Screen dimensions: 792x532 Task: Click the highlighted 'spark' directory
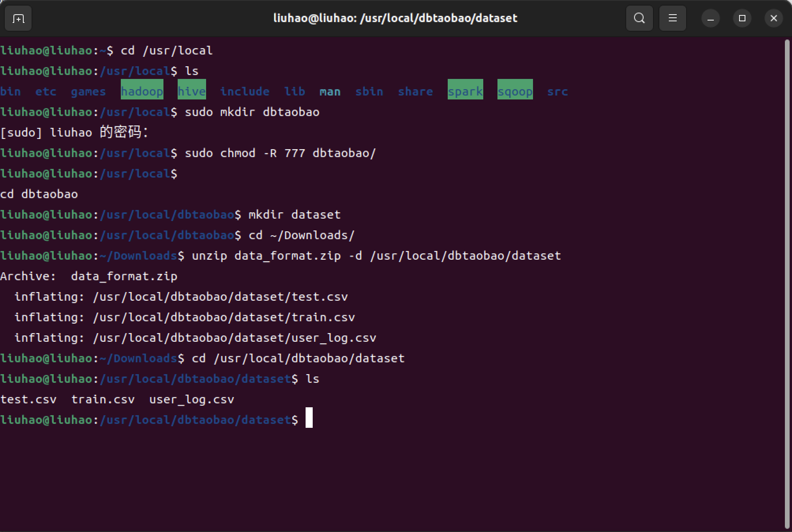click(465, 90)
